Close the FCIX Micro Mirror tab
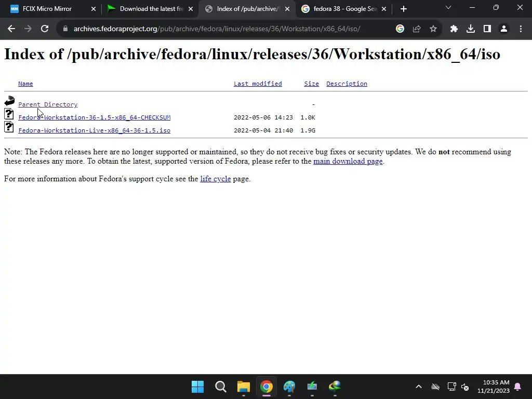Screen dimensions: 532x399 pyautogui.click(x=94, y=9)
